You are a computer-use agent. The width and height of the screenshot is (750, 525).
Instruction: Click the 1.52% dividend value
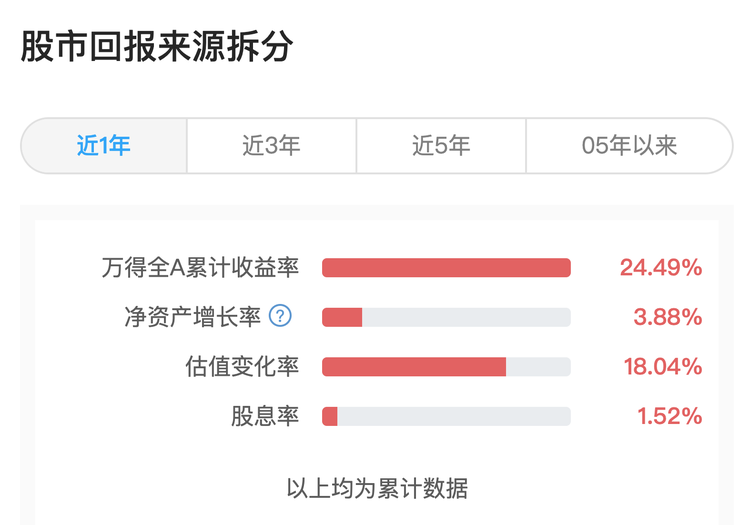click(669, 416)
